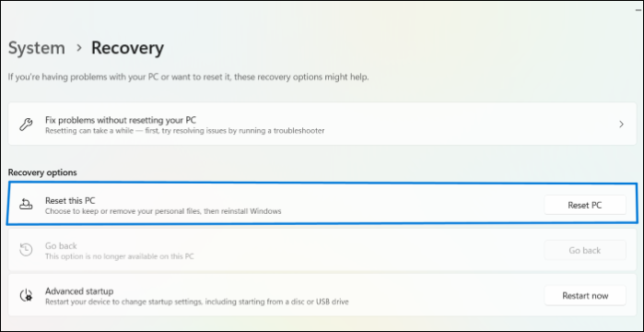Select the Advanced startup title text
The image size is (644, 332).
(79, 290)
